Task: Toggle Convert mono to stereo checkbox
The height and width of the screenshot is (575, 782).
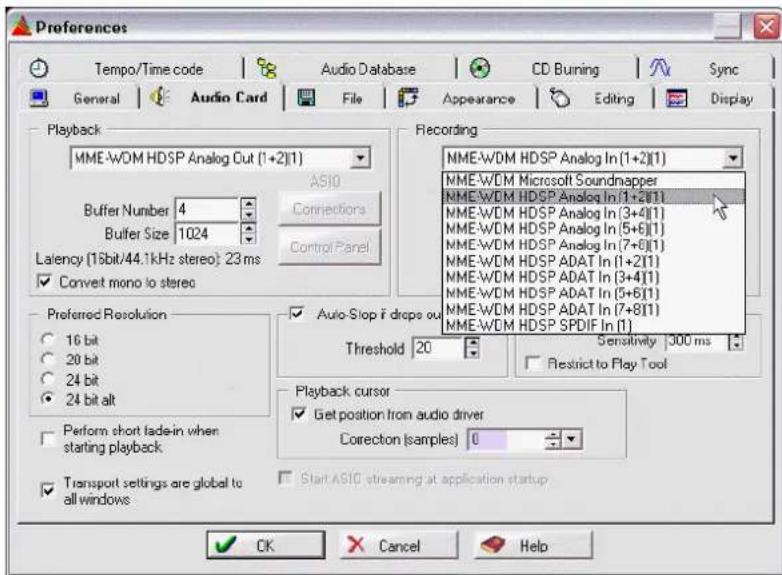Action: click(44, 281)
